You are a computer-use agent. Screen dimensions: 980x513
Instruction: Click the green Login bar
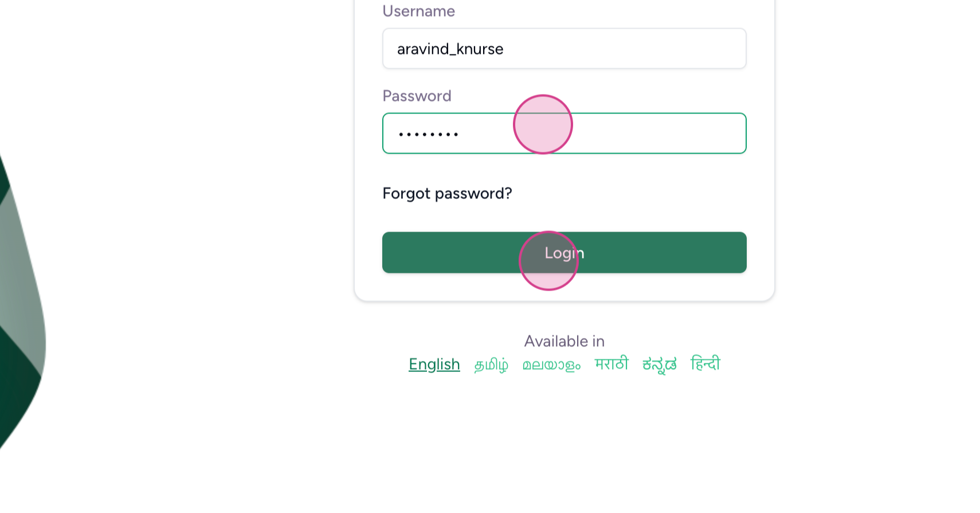tap(564, 252)
